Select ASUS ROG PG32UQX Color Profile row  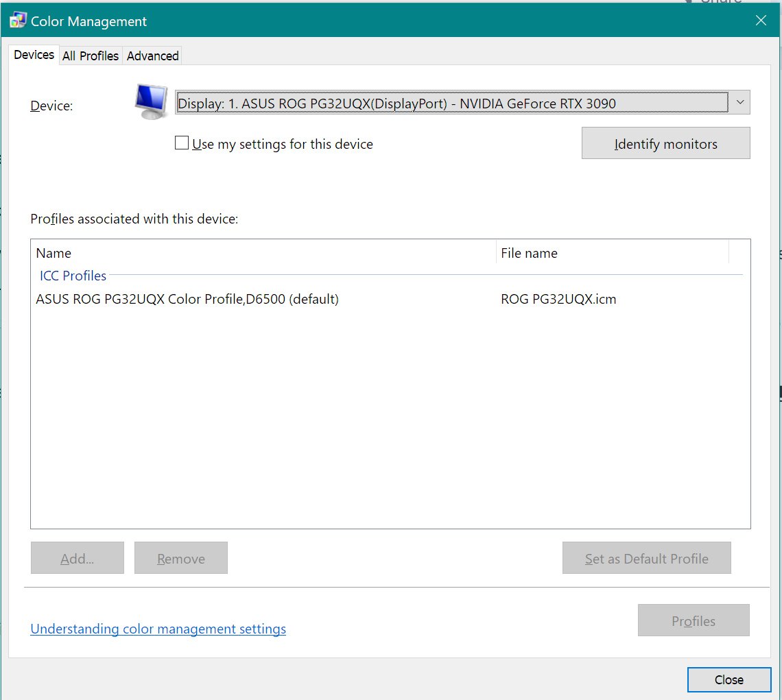(390, 299)
